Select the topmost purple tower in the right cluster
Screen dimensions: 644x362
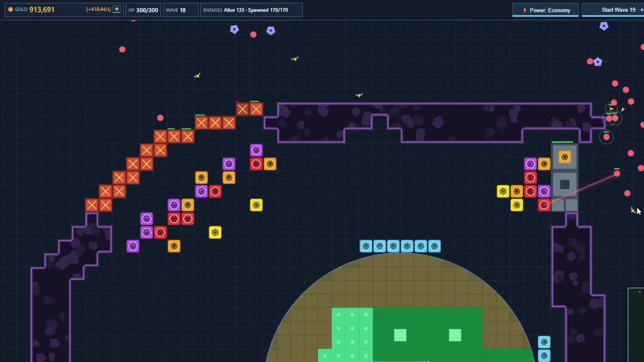point(530,164)
